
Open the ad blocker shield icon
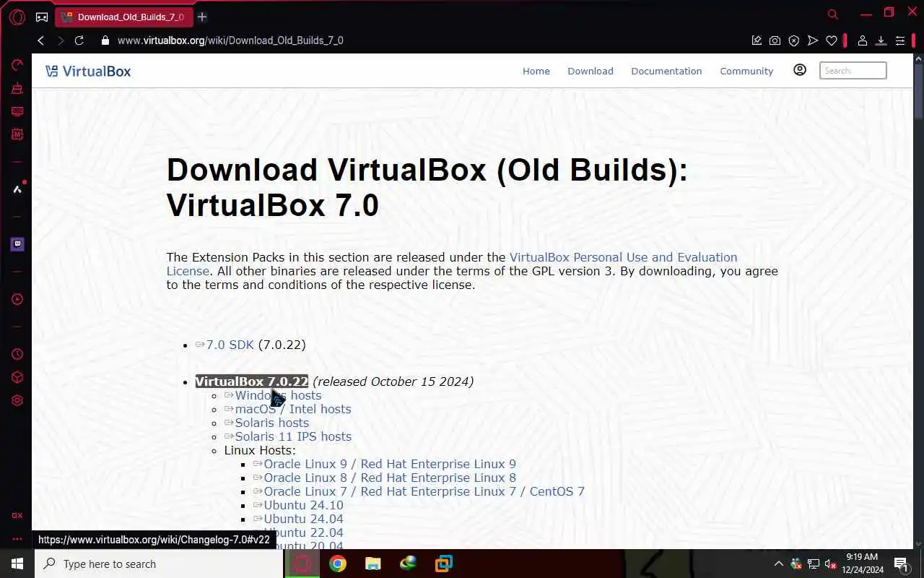click(793, 40)
